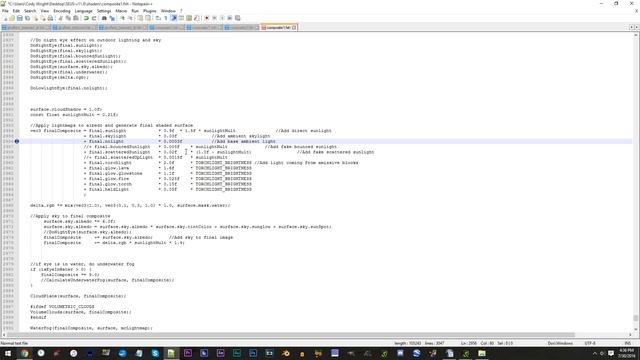The width and height of the screenshot is (640, 360).
Task: Click the tab bar scroll-left arrow
Action: click(x=631, y=27)
